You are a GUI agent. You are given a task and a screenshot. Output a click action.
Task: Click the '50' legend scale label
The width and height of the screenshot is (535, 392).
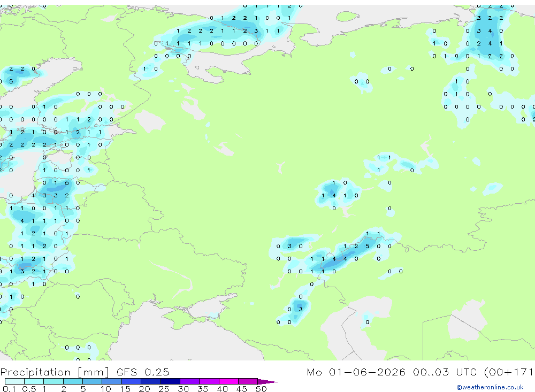coord(261,389)
